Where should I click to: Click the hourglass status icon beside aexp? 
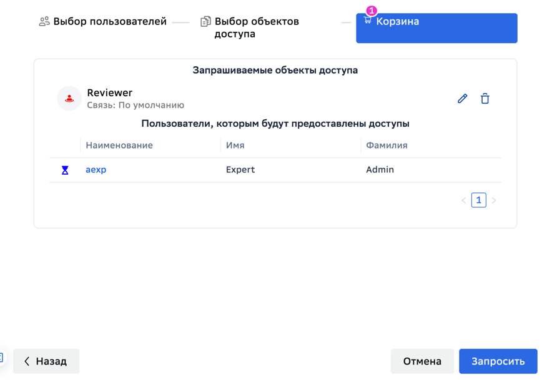(65, 170)
